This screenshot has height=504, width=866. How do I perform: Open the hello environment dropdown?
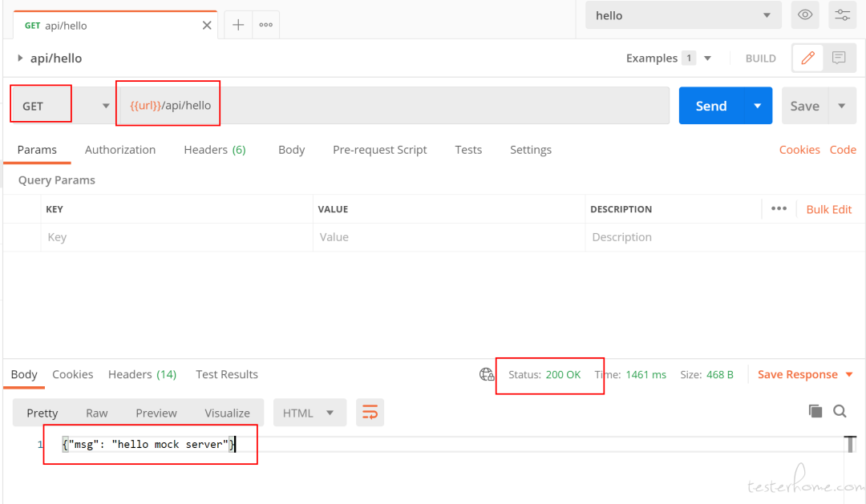coord(683,15)
